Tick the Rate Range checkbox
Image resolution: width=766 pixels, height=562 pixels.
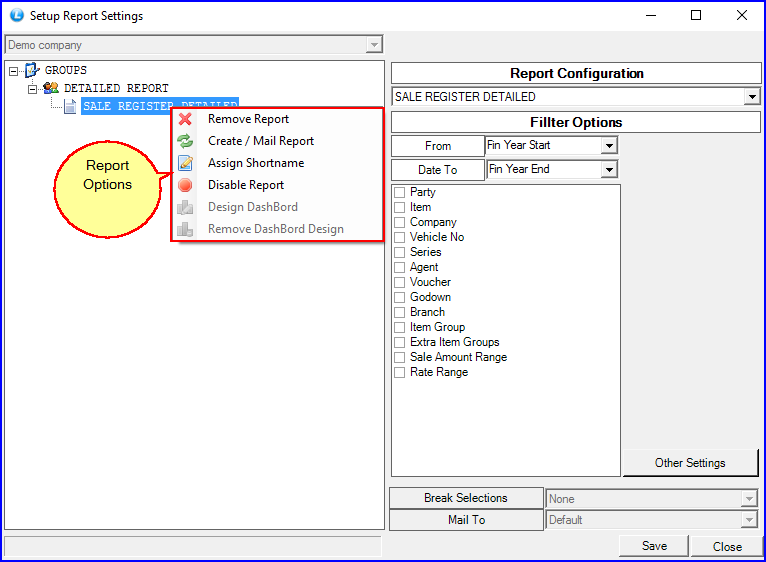click(400, 372)
